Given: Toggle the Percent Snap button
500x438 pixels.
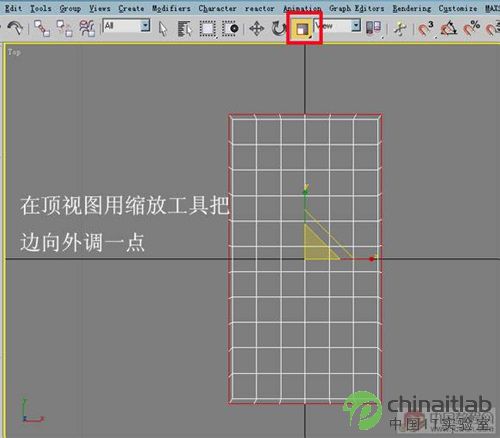Looking at the screenshot, I should (x=471, y=28).
